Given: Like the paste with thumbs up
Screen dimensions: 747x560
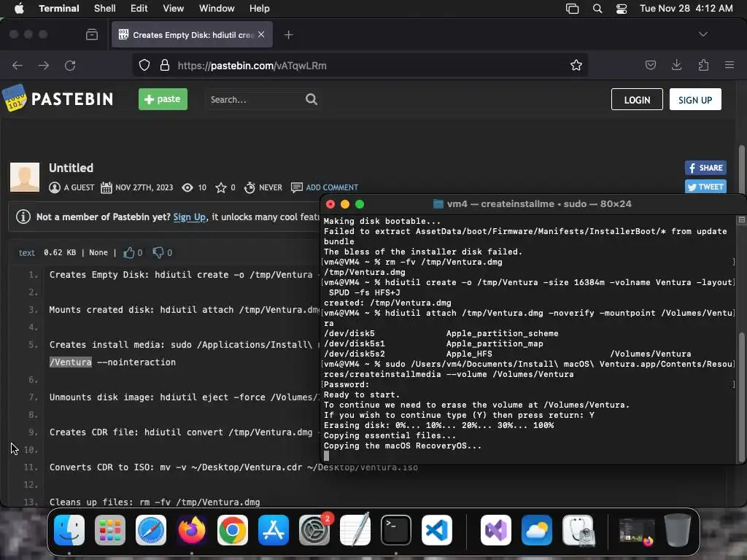Looking at the screenshot, I should coord(129,252).
